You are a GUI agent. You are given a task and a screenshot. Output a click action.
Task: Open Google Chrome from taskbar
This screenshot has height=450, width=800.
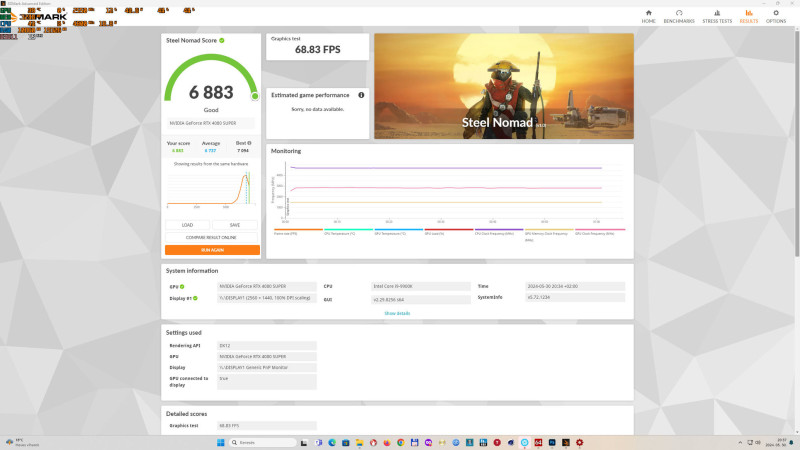pos(401,442)
